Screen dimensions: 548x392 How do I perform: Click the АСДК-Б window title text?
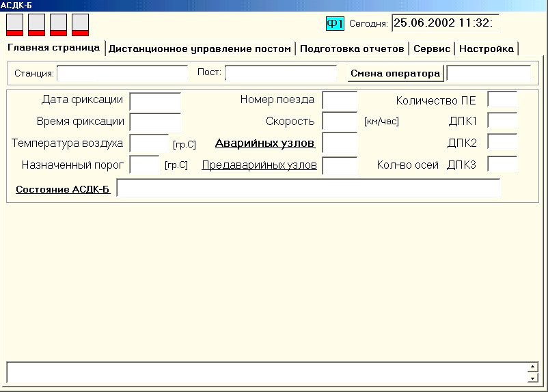[16, 5]
